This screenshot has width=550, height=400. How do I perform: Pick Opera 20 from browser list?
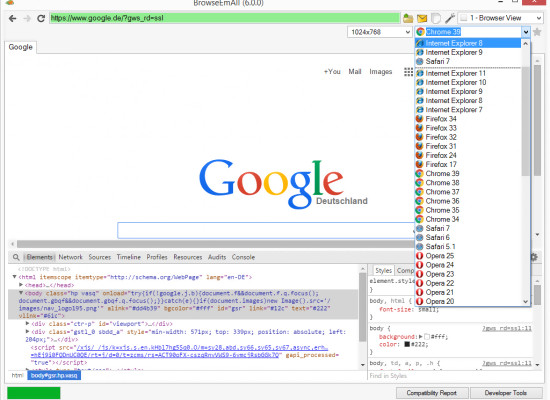(468, 301)
